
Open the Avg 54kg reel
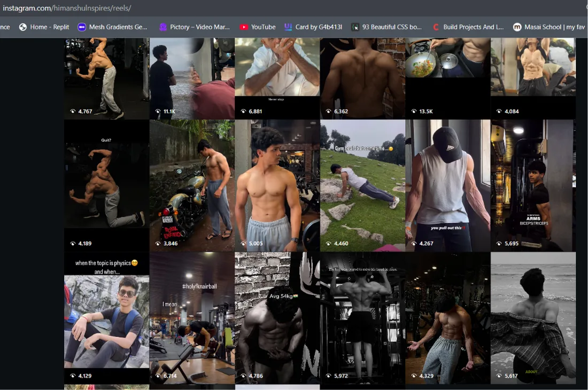(277, 318)
